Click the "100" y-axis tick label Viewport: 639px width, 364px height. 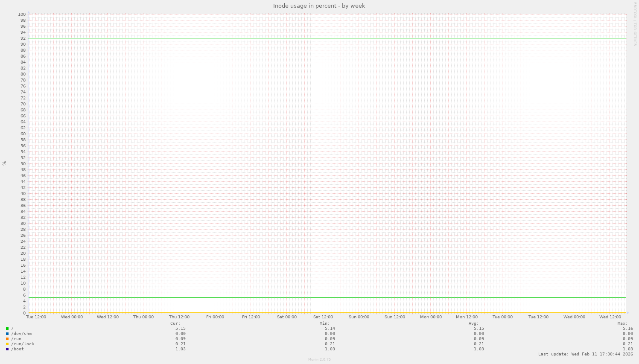21,15
